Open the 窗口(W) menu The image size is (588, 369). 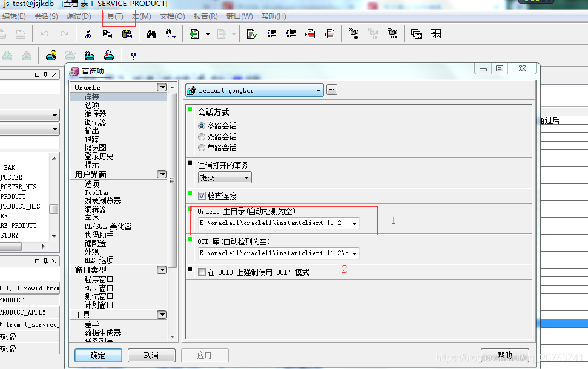(x=240, y=16)
